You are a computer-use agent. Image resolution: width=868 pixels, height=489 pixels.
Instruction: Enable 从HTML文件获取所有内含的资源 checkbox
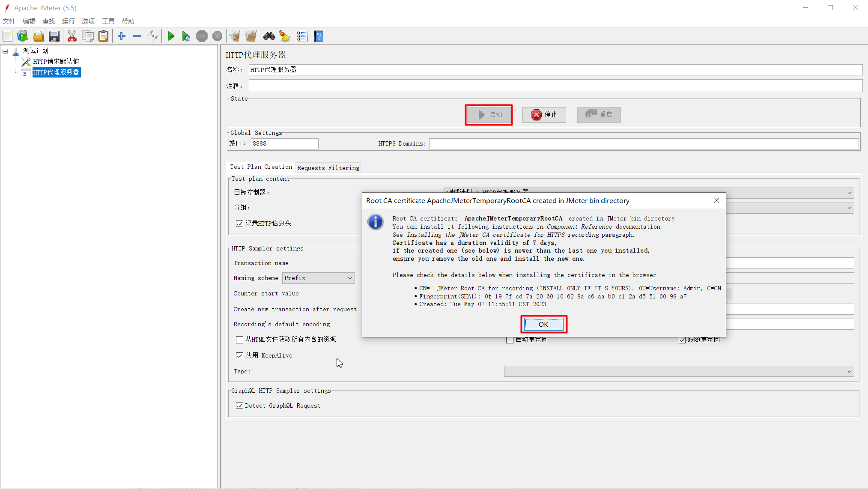pyautogui.click(x=239, y=340)
